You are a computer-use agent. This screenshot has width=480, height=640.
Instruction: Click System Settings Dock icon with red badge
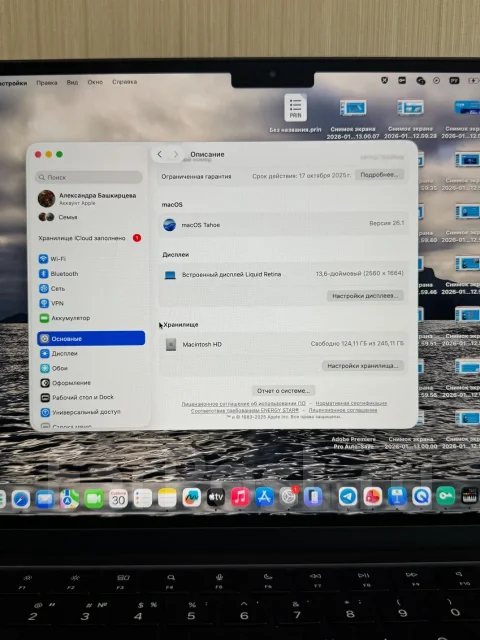(289, 496)
